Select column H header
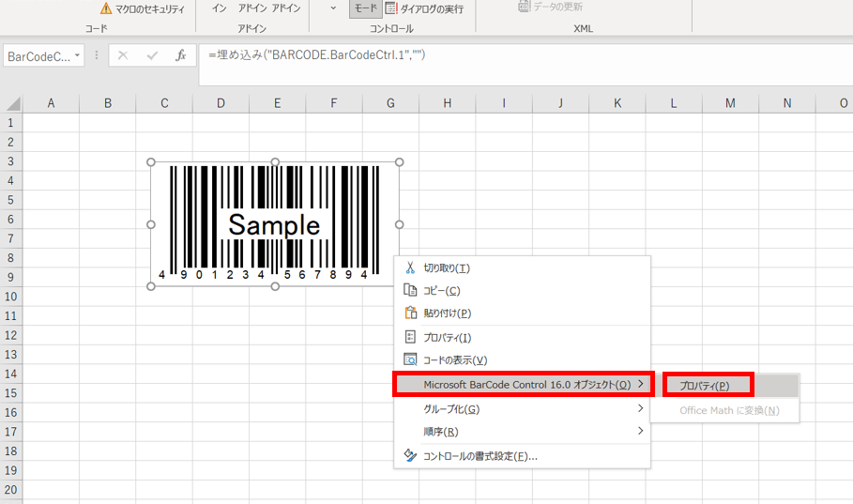853x504 pixels. (x=448, y=103)
